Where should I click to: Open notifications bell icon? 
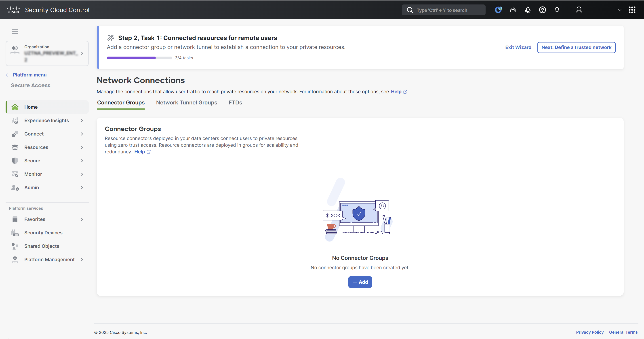point(557,10)
